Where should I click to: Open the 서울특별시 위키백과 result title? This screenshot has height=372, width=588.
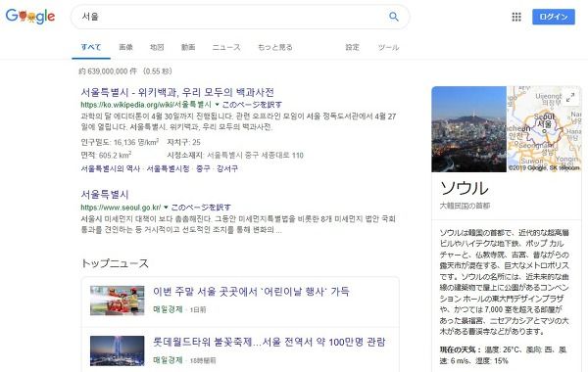click(177, 92)
